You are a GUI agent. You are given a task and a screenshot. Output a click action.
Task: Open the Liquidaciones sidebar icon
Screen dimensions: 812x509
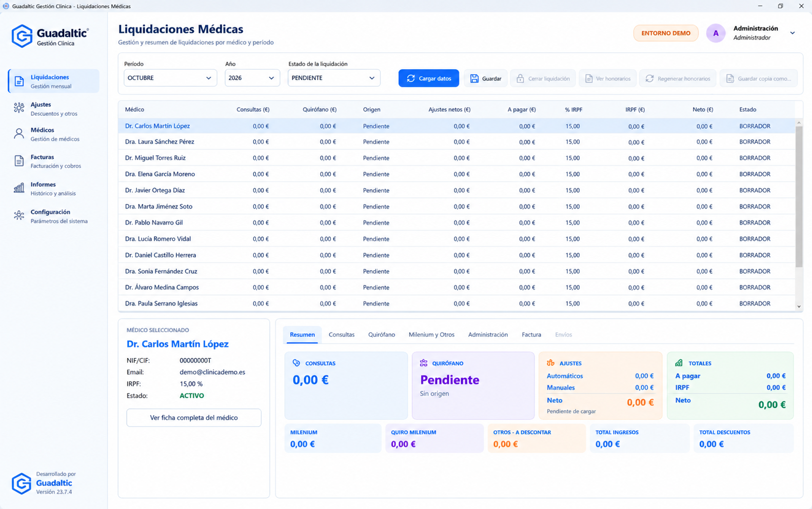19,81
